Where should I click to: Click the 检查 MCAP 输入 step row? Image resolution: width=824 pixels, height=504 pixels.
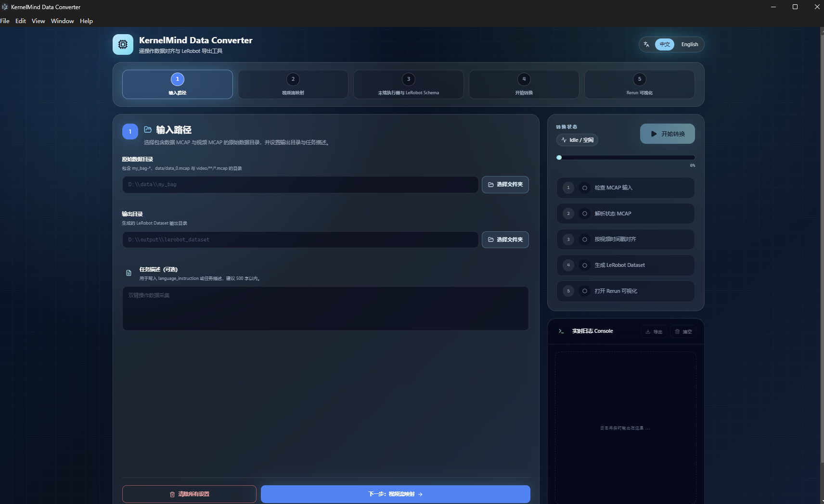(626, 188)
